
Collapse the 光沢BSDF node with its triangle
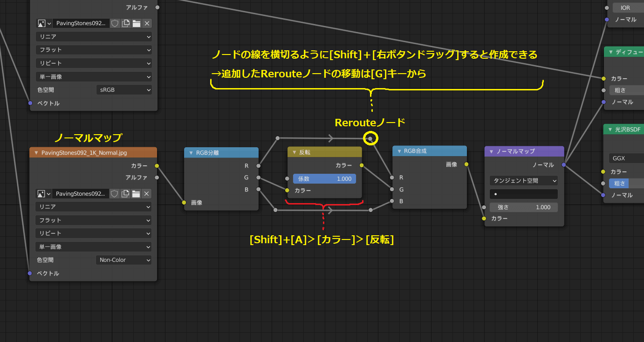coord(610,129)
